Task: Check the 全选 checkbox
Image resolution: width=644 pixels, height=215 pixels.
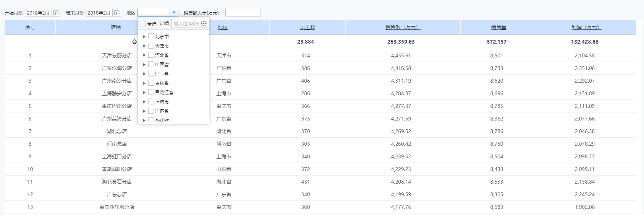Action: tap(142, 24)
